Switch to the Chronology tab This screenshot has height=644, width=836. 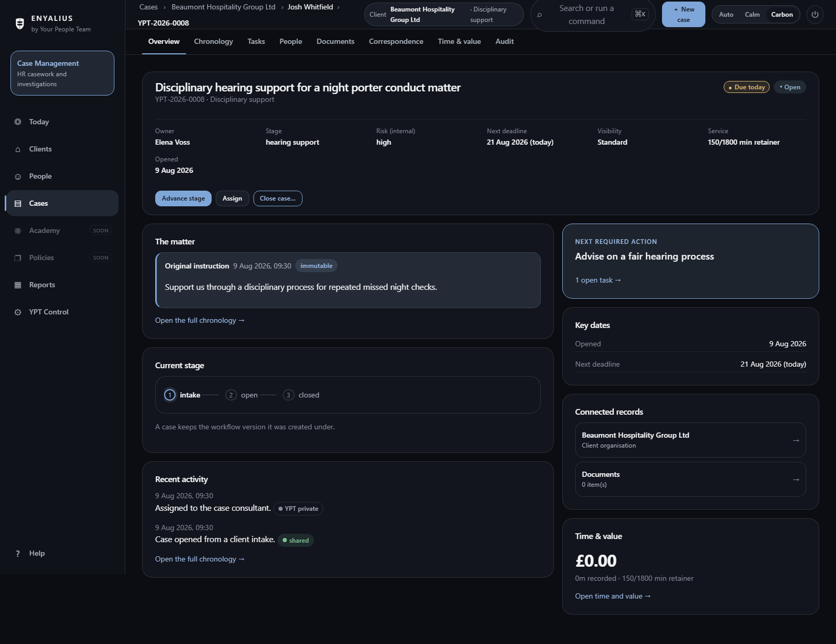pyautogui.click(x=213, y=41)
